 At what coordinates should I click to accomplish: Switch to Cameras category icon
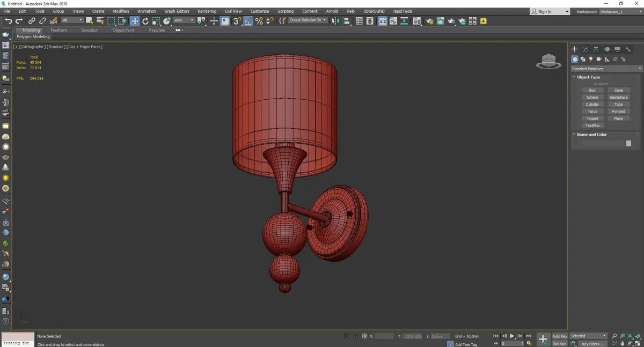599,59
